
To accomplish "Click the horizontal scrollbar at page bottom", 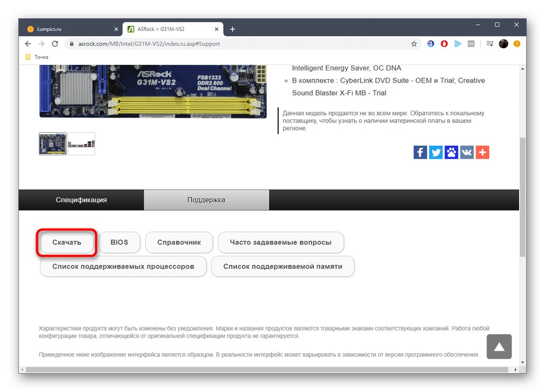I will (x=267, y=370).
